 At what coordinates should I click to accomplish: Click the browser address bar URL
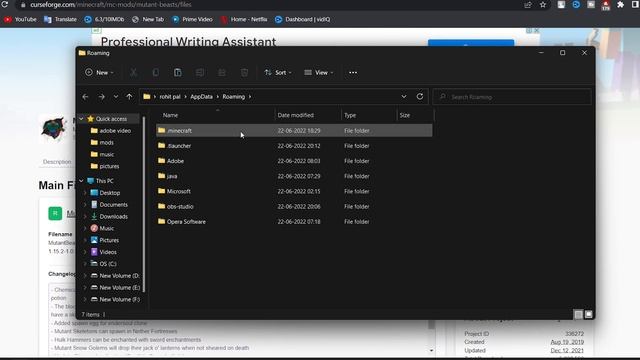[111, 4]
